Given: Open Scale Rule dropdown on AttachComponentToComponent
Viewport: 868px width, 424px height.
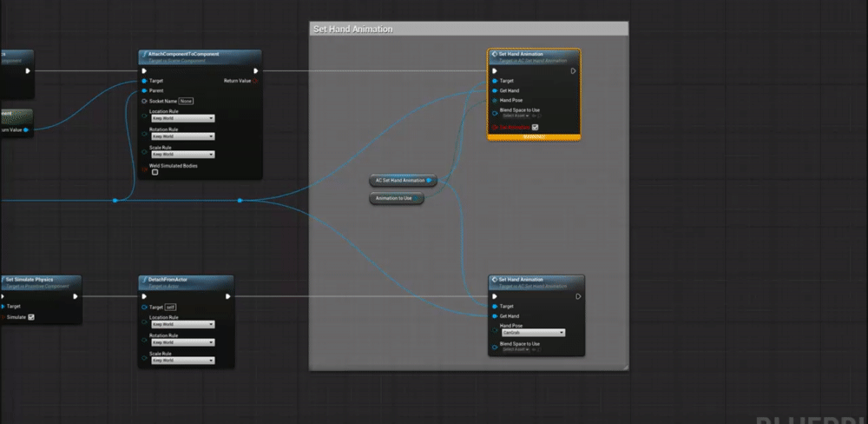Looking at the screenshot, I should tap(182, 155).
